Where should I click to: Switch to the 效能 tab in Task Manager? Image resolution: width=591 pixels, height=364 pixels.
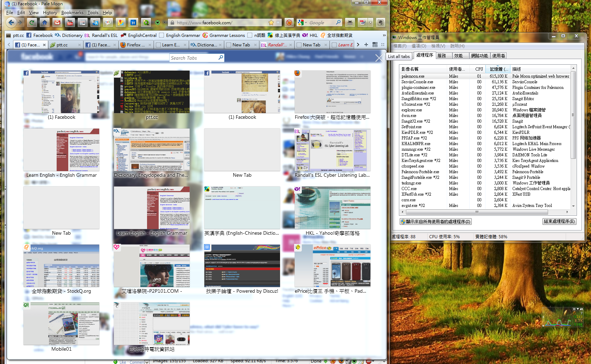coord(458,56)
